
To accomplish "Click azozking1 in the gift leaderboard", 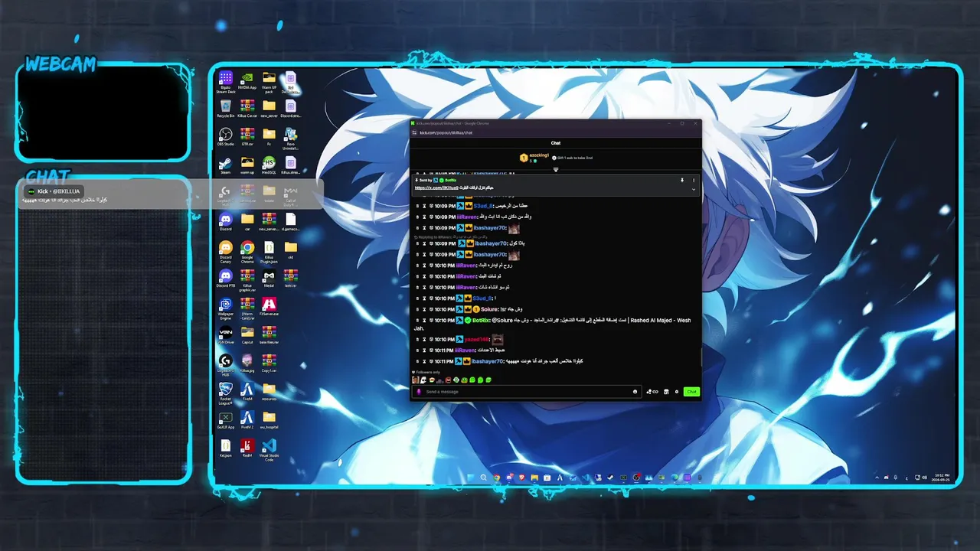I will (x=541, y=156).
